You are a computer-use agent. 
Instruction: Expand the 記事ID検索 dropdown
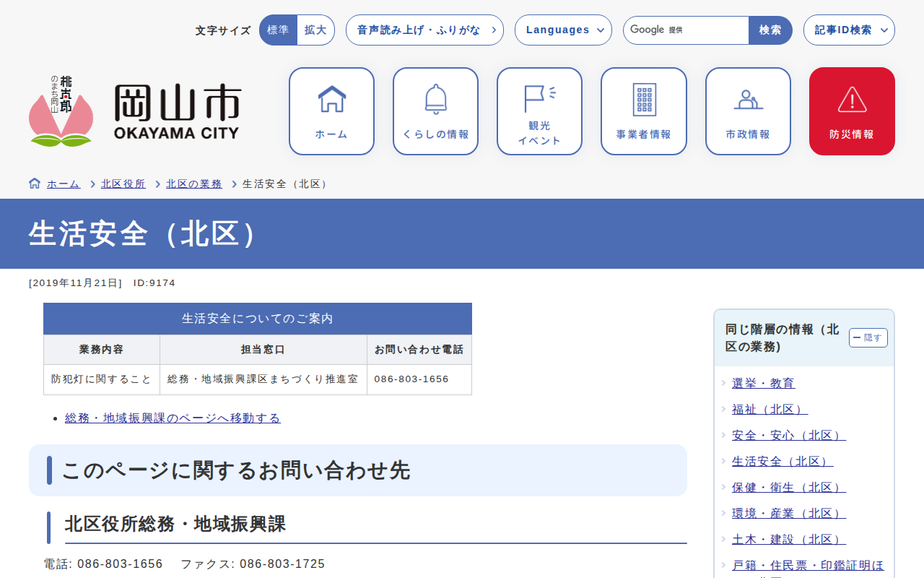[849, 30]
